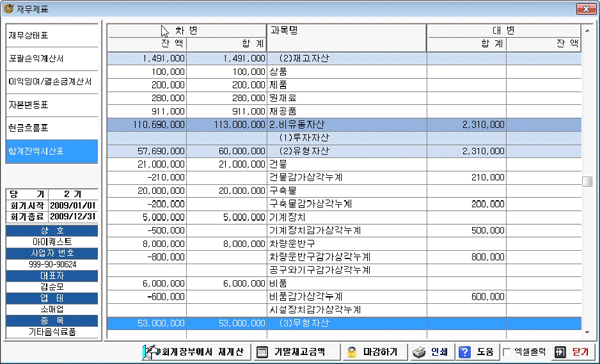
Task: Enable the 엑셀출력 checkbox
Action: [507, 351]
